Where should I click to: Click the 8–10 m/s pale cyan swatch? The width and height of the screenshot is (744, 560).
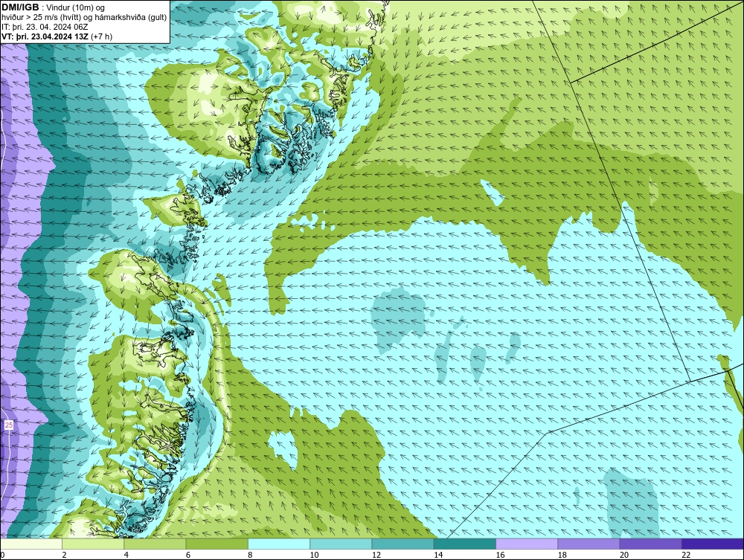click(279, 544)
